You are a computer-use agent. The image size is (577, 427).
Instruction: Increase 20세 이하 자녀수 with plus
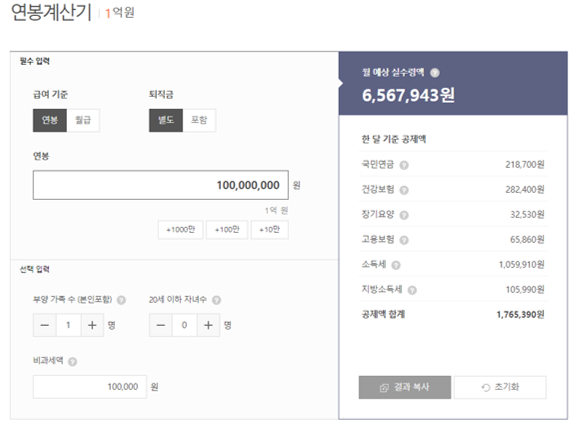tap(208, 325)
